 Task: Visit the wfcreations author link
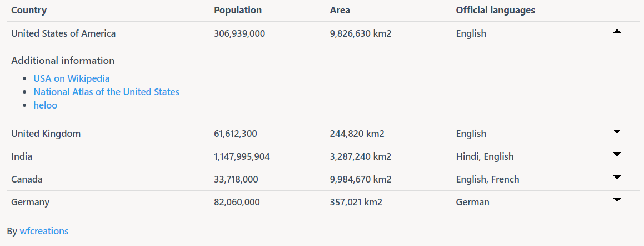(x=44, y=231)
